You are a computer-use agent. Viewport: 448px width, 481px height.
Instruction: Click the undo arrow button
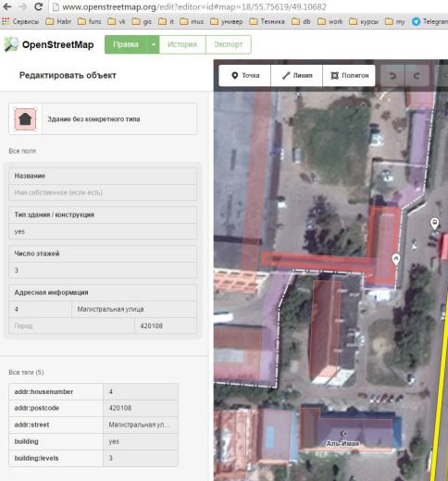392,76
